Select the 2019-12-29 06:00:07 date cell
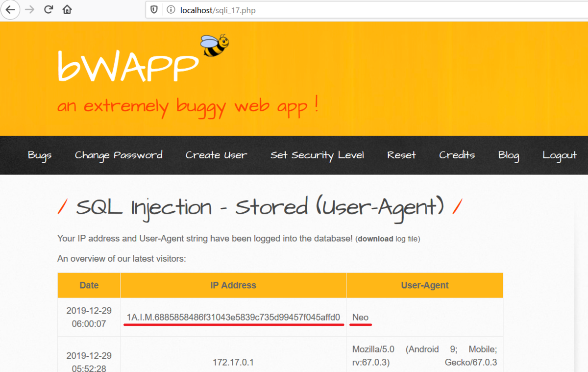 point(89,317)
